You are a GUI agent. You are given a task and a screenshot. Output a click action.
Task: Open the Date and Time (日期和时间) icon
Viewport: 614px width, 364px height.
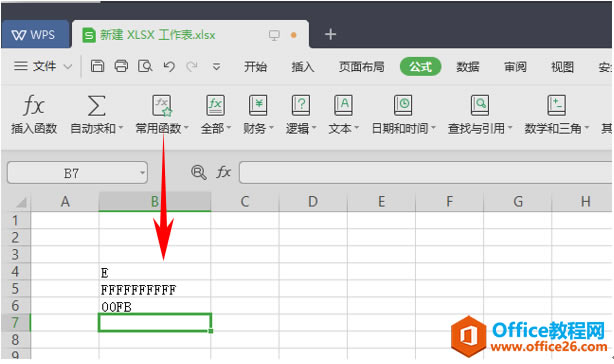pyautogui.click(x=403, y=105)
